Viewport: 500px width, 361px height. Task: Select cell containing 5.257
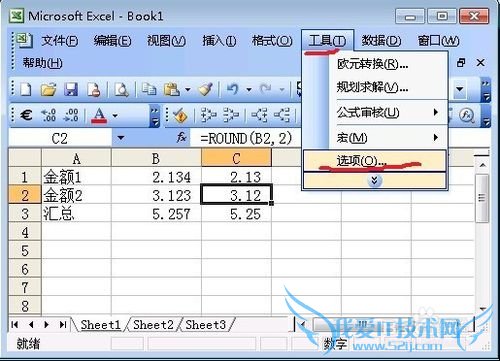pos(156,214)
